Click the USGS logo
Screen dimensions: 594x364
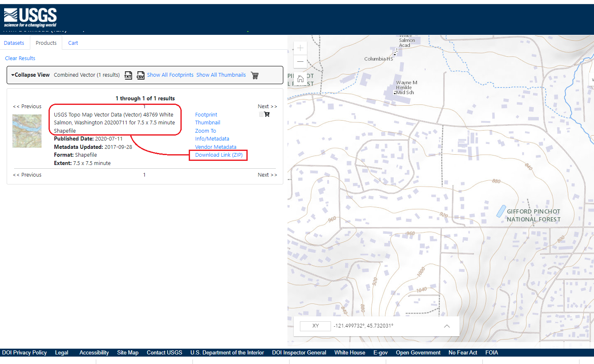(x=30, y=17)
